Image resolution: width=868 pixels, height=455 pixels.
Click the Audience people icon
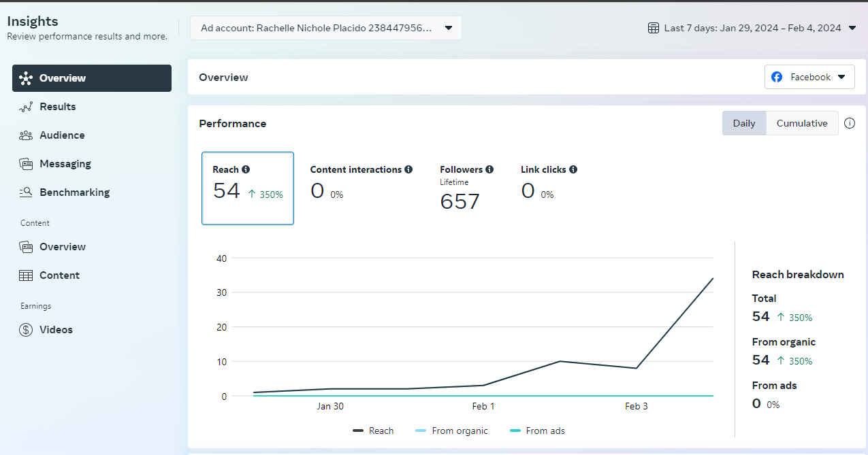coord(26,135)
